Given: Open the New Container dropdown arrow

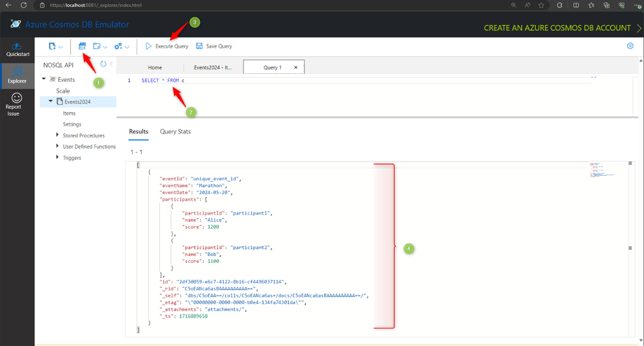Looking at the screenshot, I should [x=61, y=47].
